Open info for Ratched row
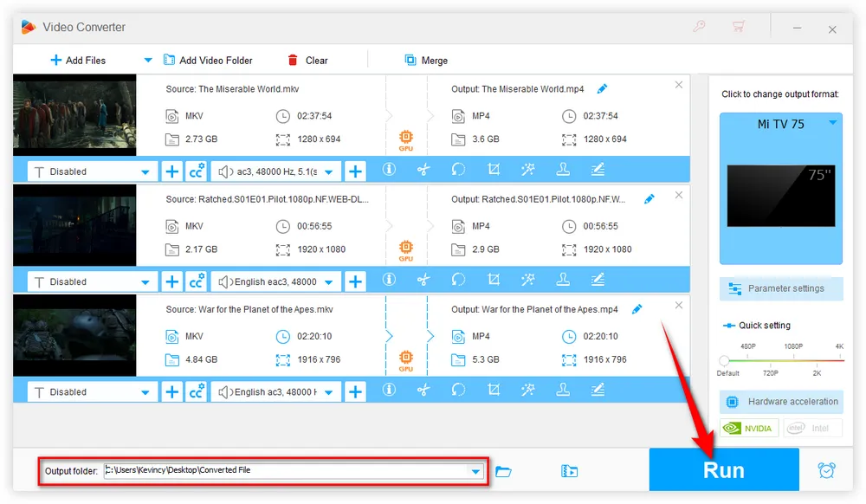 click(389, 280)
